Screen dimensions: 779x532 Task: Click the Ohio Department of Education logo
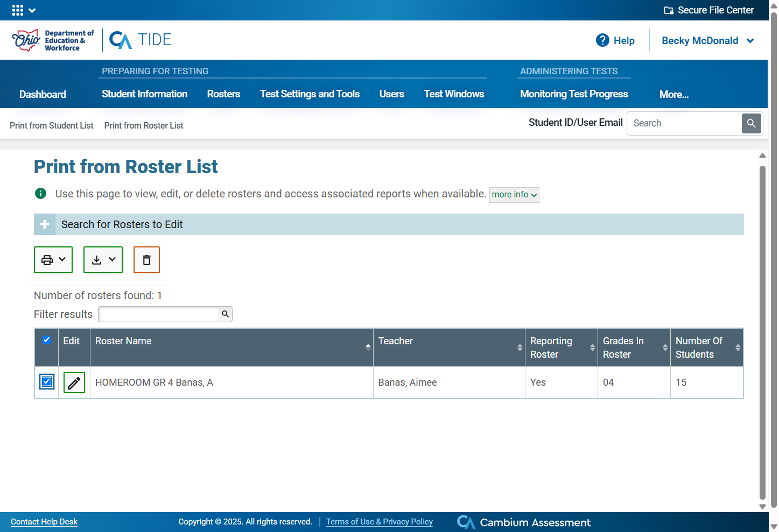tap(53, 40)
